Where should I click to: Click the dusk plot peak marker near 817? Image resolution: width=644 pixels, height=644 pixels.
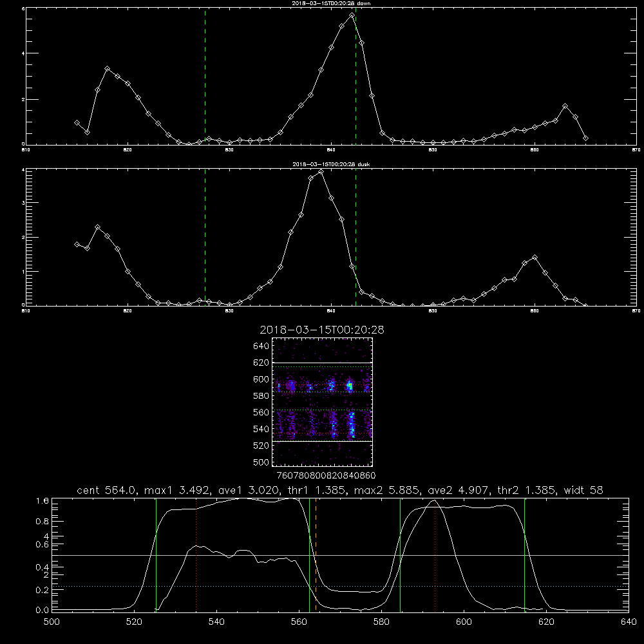tap(97, 227)
